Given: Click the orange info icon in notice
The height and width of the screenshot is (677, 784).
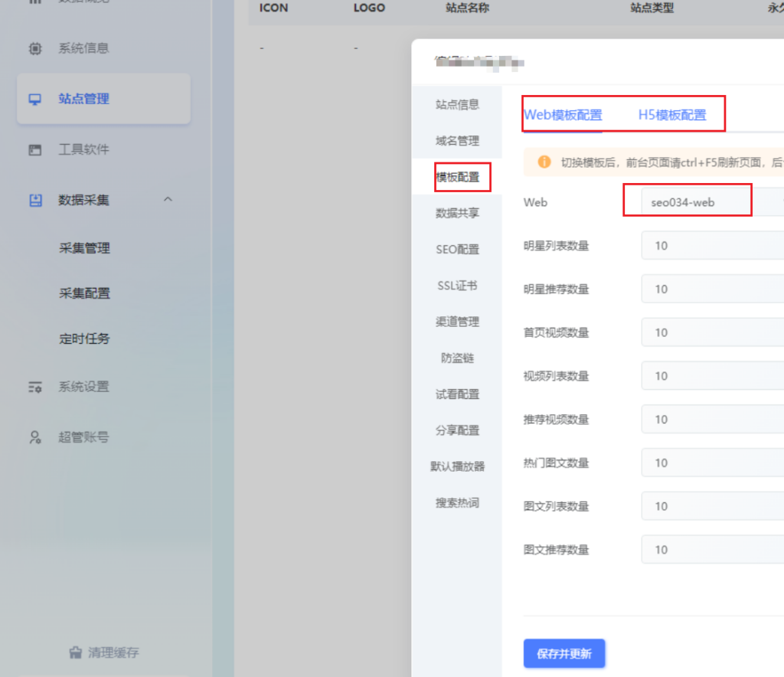Looking at the screenshot, I should tap(544, 162).
